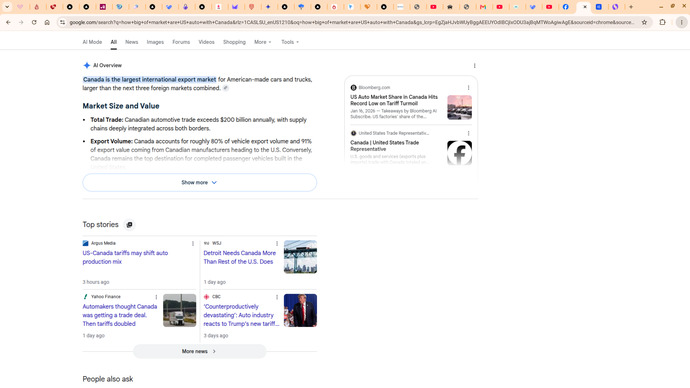Click the CBC story thumbnail photo
Screen dimensions: 690x388
300,311
